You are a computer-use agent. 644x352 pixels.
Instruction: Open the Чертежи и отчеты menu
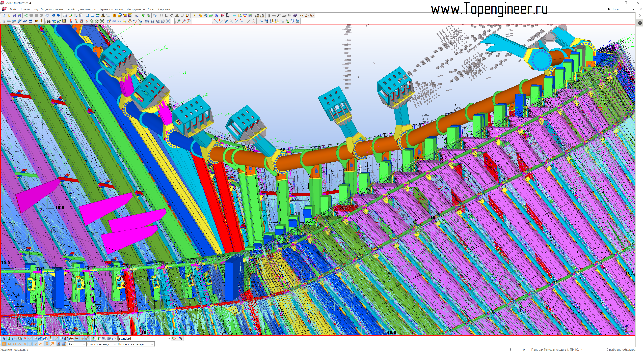[x=111, y=9]
